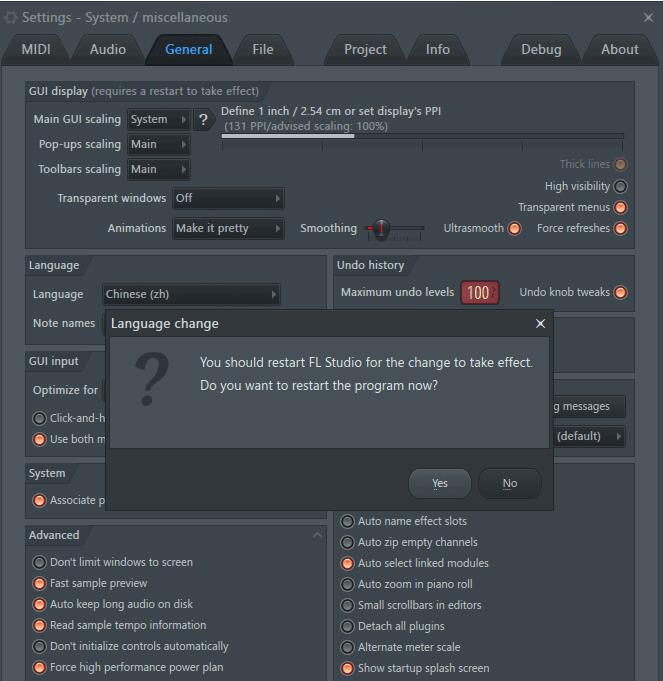Image resolution: width=663 pixels, height=681 pixels.
Task: Click the Smoothing slider knob
Action: [x=381, y=228]
